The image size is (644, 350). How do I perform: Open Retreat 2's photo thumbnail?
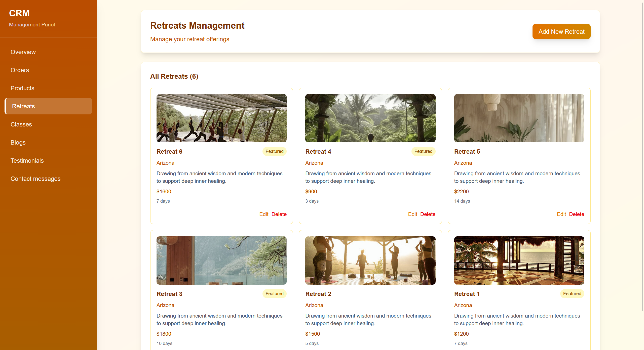(370, 260)
